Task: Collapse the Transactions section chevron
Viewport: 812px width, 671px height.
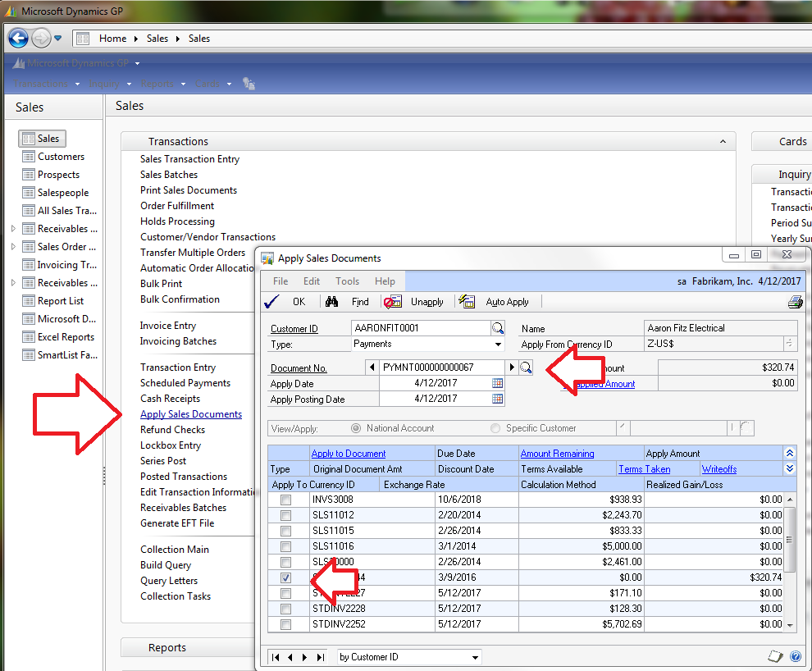Action: pyautogui.click(x=723, y=141)
